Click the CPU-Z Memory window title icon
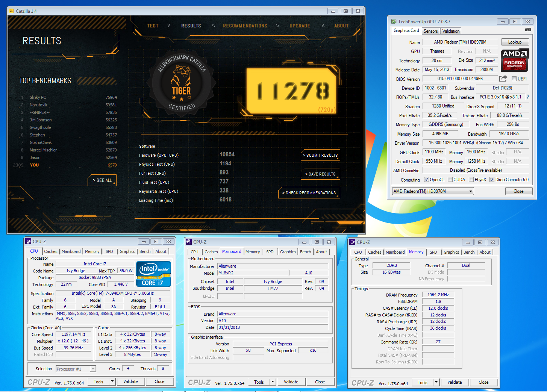The image size is (547, 392). 352,242
